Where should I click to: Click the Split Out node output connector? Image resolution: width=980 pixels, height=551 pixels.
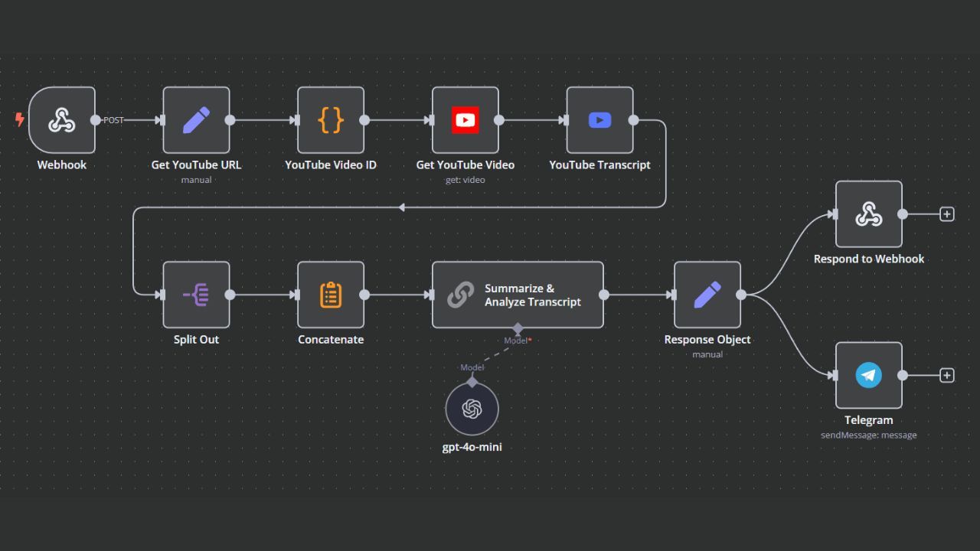click(x=230, y=295)
